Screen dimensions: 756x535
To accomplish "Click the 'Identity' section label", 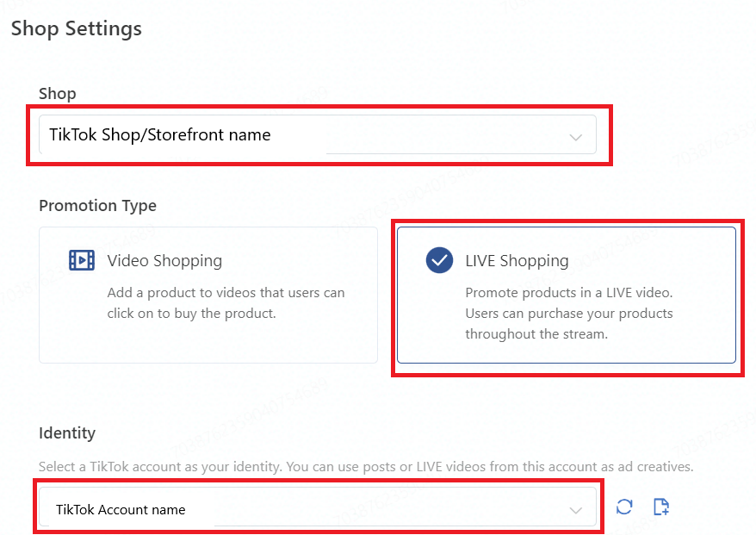I will point(67,432).
